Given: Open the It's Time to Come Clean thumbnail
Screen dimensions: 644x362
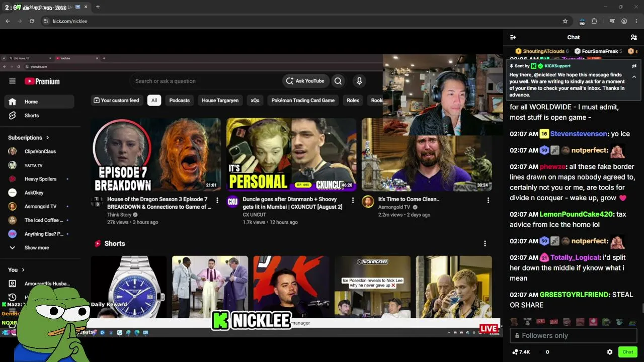Looking at the screenshot, I should [x=427, y=163].
